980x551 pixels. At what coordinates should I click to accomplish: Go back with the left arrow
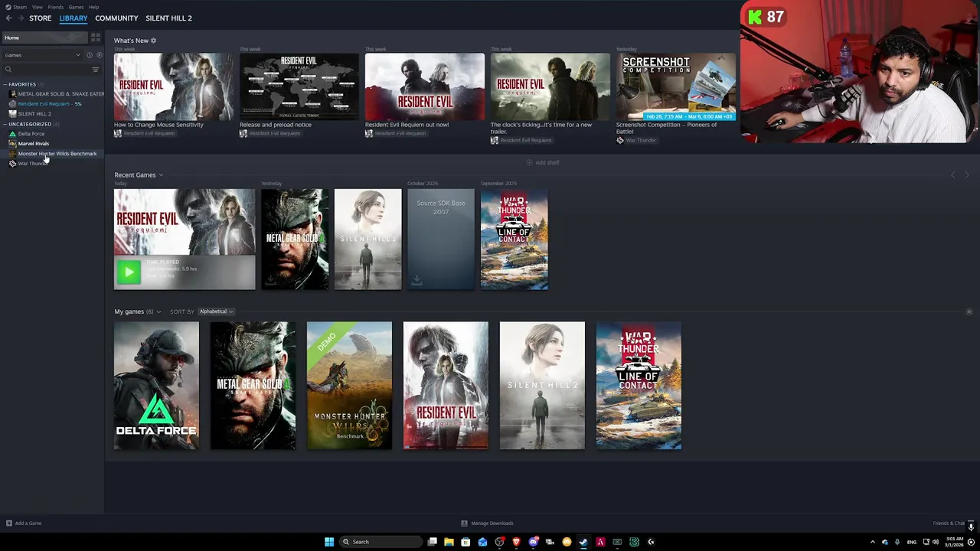[8, 18]
